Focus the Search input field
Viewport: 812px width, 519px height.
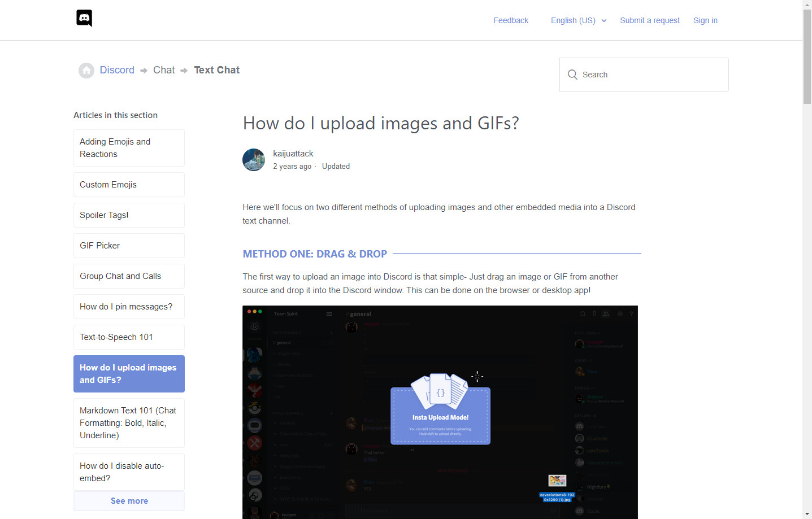click(650, 75)
